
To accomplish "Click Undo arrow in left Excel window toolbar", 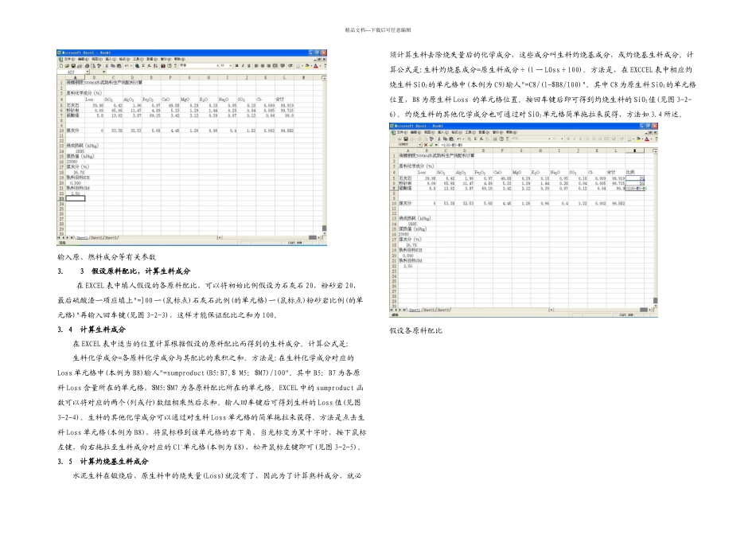I will [127, 65].
